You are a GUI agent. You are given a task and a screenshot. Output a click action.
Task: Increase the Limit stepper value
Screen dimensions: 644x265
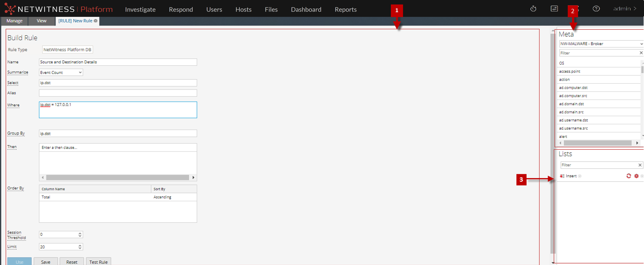[x=80, y=245]
